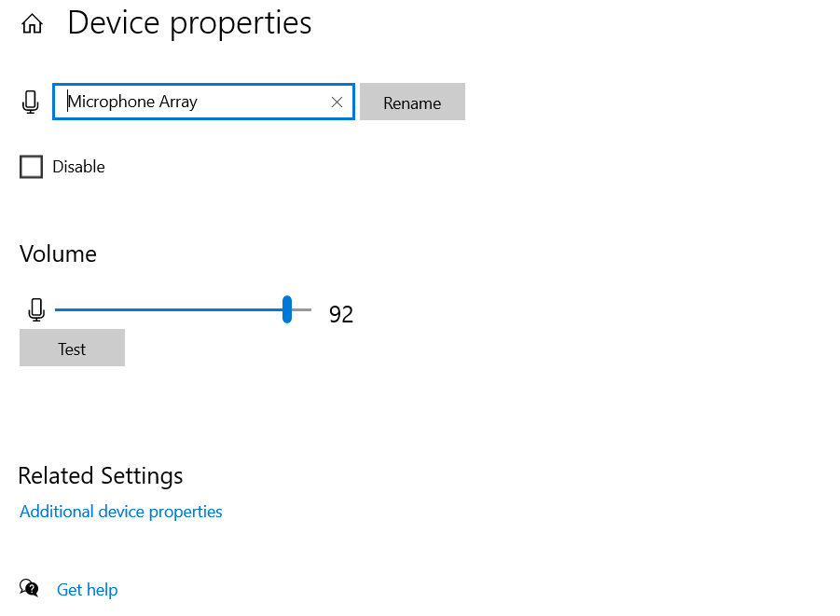
Task: Click the microphone icon beside the name field
Action: [31, 102]
